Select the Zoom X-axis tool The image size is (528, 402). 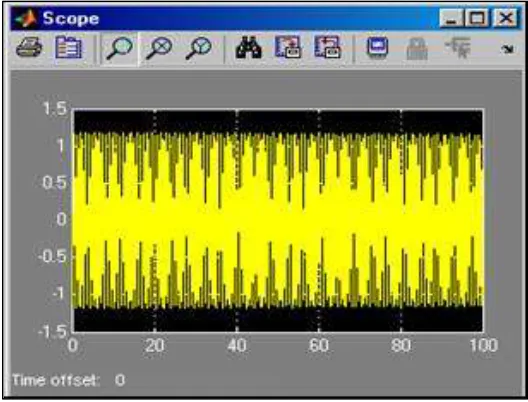point(159,48)
